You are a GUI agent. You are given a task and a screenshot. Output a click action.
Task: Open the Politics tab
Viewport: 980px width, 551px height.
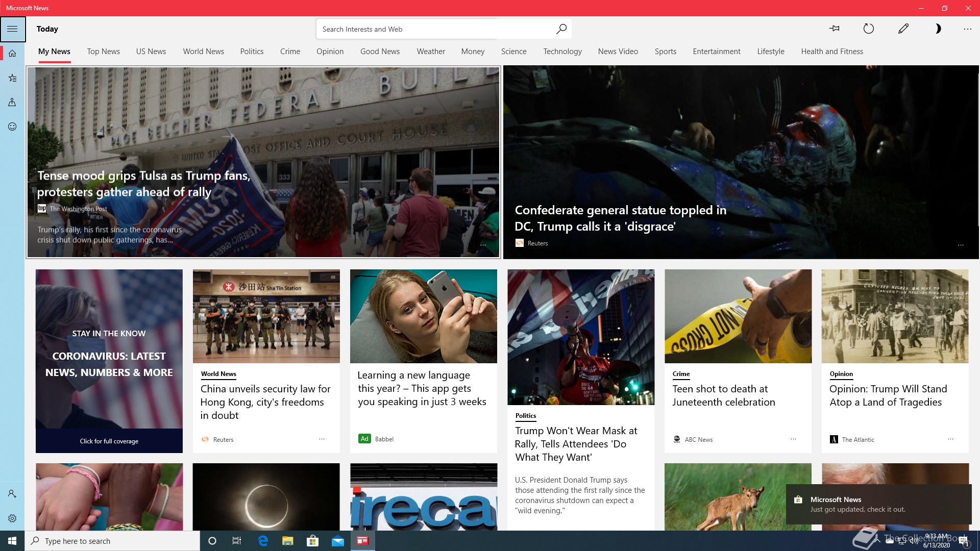point(252,52)
